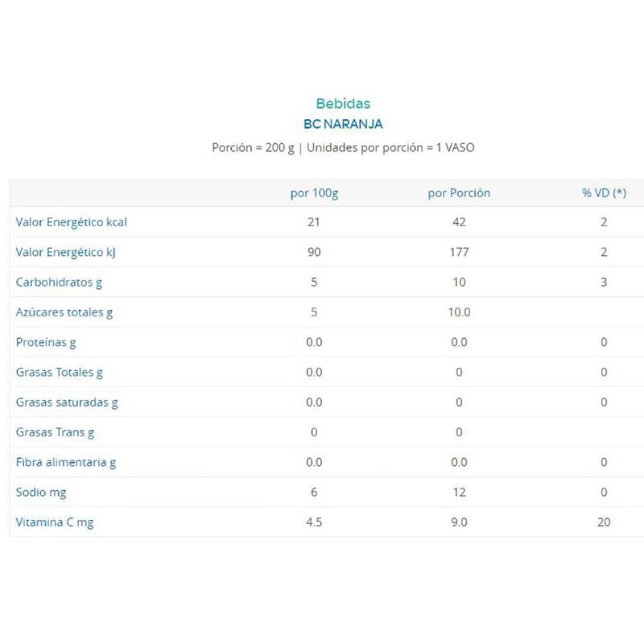Select the "por Porción" column header
This screenshot has width=644, height=644.
click(x=459, y=193)
